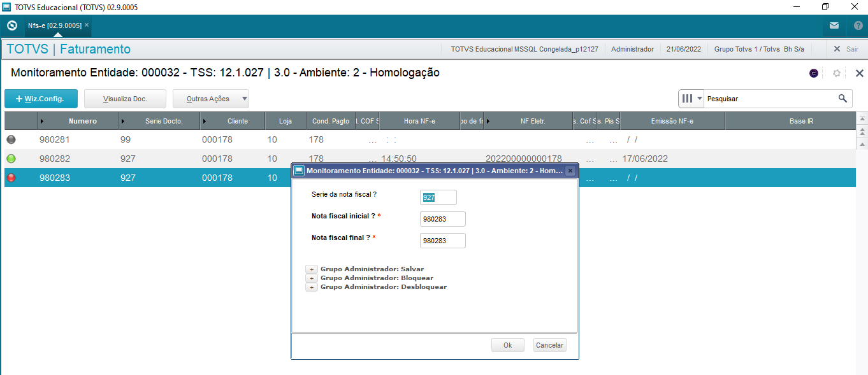
Task: Click sort arrow beside Numero column
Action: (x=42, y=121)
